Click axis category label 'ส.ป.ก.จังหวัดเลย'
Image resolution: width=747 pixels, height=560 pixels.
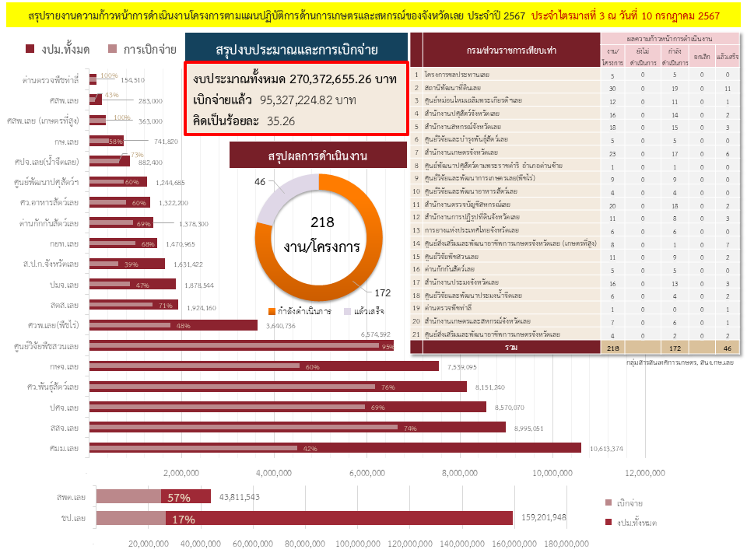tap(51, 264)
